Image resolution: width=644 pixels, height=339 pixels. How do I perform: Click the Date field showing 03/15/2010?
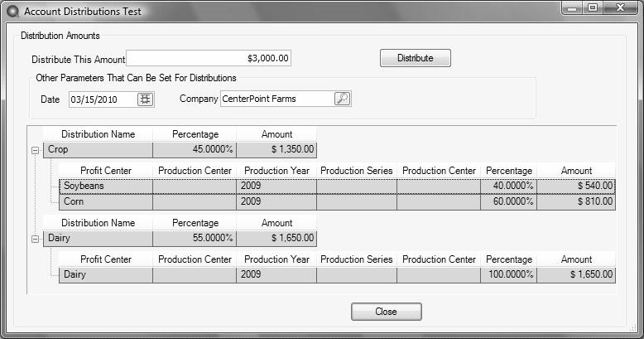pyautogui.click(x=103, y=99)
